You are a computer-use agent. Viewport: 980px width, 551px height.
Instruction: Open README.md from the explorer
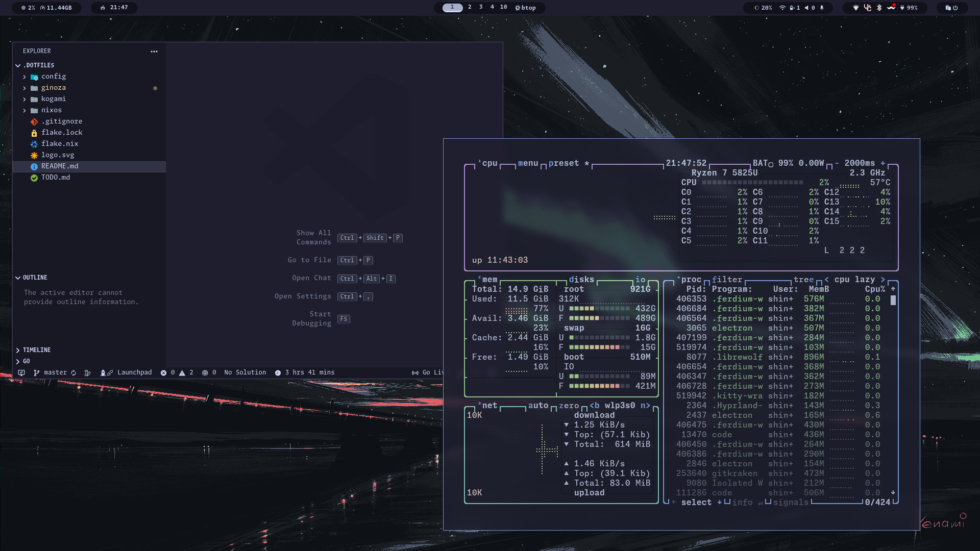tap(59, 166)
